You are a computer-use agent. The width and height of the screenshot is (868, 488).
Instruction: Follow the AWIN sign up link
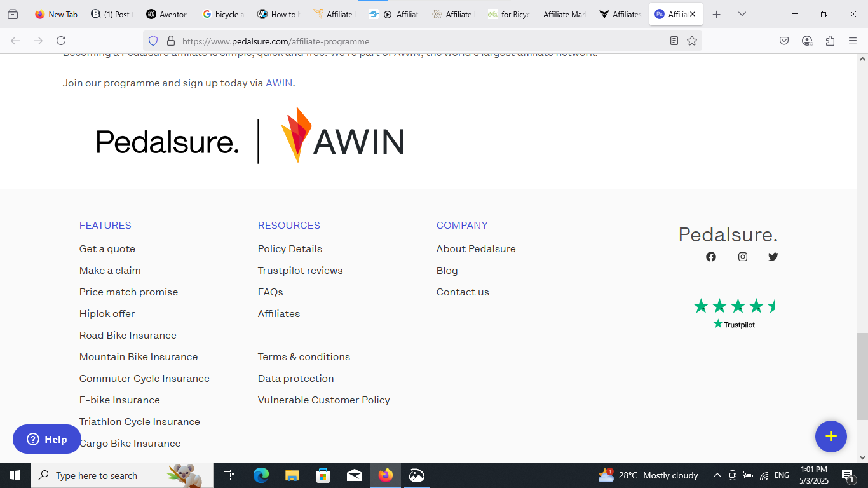click(x=279, y=83)
